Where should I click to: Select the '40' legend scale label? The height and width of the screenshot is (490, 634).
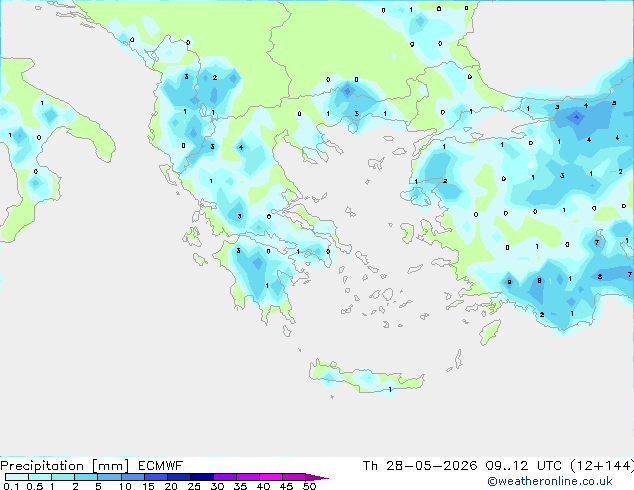point(263,486)
